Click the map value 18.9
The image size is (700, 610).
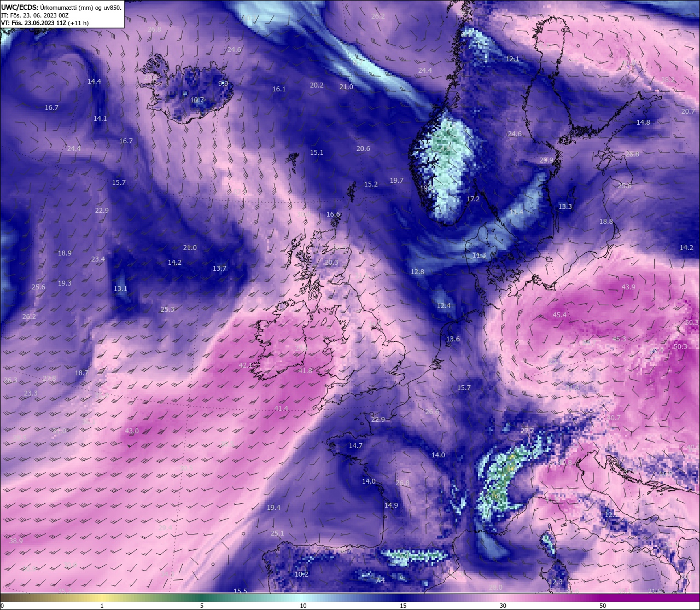[x=65, y=253]
